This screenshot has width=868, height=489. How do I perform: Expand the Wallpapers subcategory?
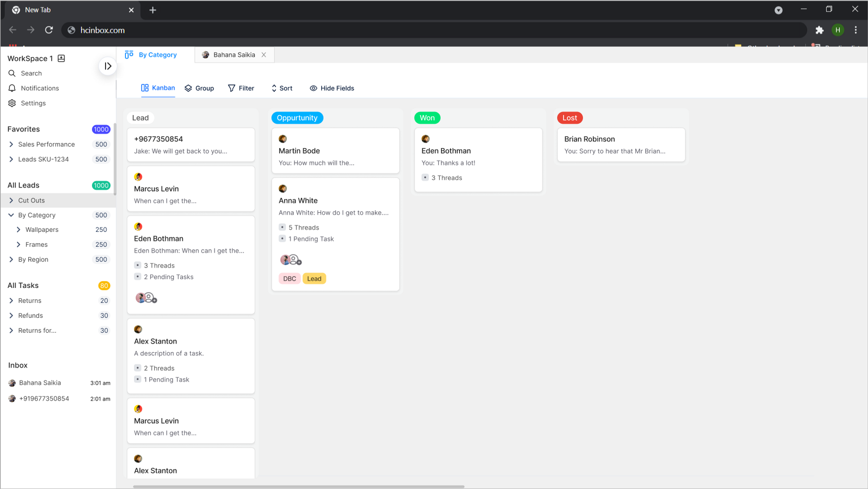(19, 230)
